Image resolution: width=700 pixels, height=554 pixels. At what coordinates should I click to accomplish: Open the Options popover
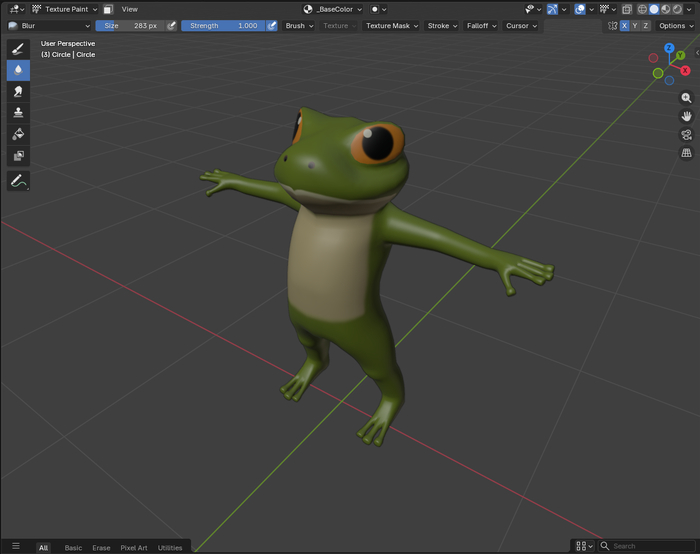coord(674,26)
